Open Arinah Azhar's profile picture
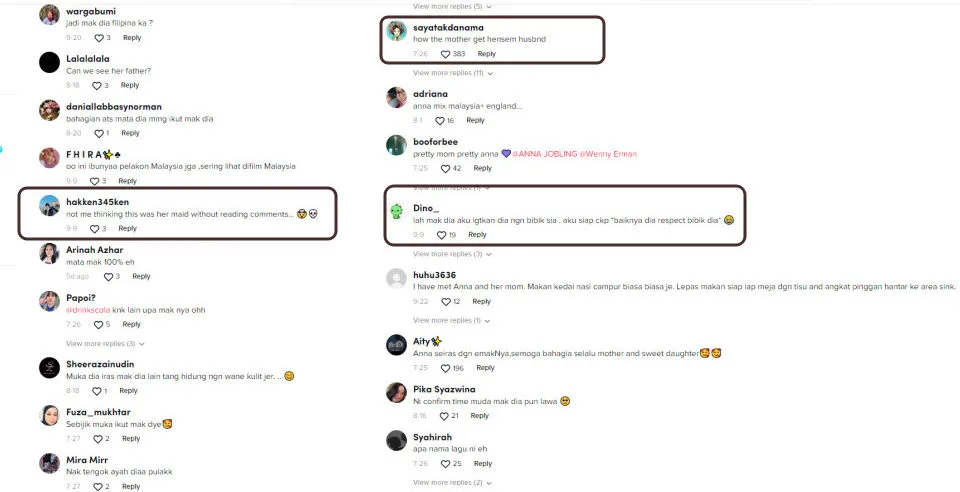Image resolution: width=960 pixels, height=492 pixels. pos(49,254)
